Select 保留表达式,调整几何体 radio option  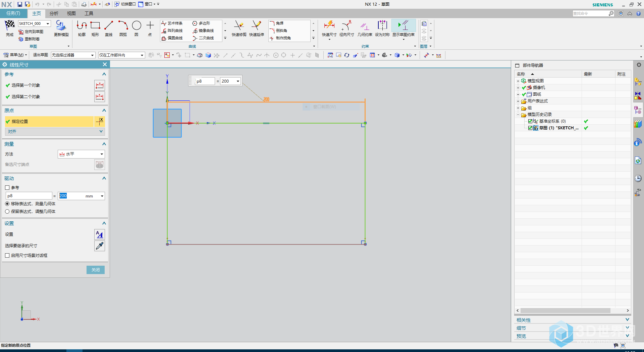coord(7,211)
